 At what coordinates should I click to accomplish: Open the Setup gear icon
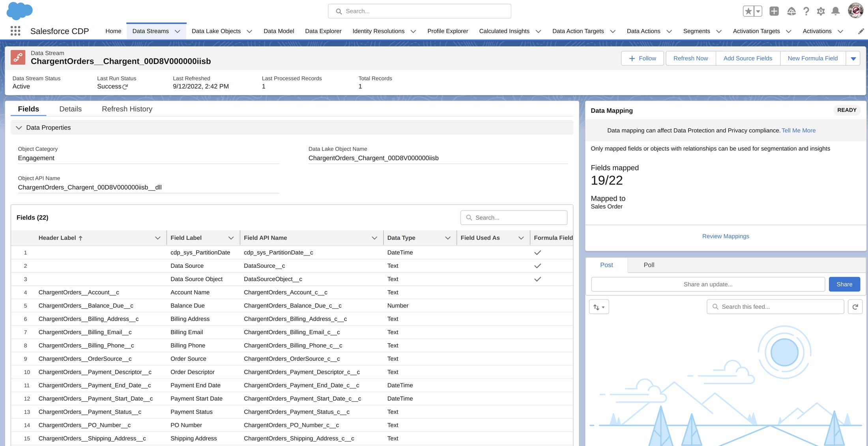(821, 11)
